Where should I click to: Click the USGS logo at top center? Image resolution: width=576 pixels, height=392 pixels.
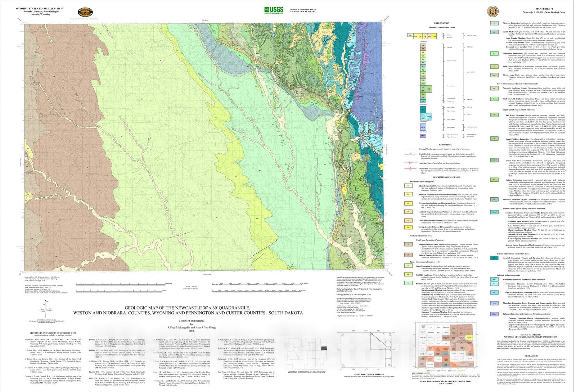click(x=274, y=10)
